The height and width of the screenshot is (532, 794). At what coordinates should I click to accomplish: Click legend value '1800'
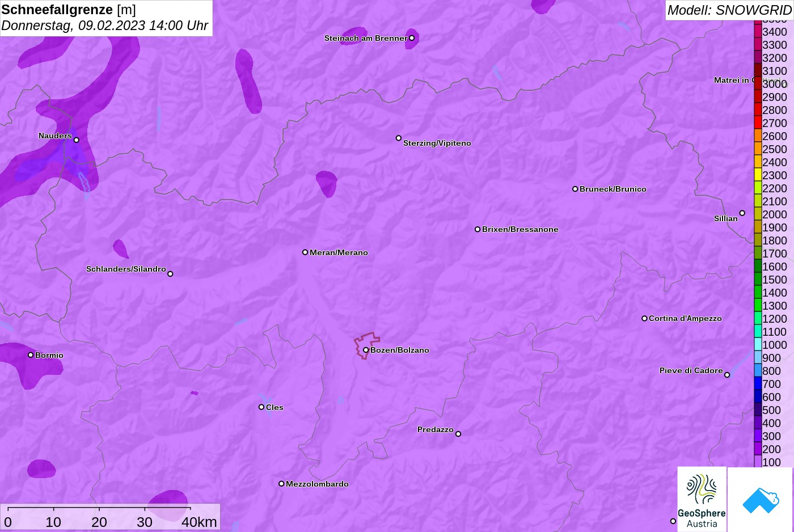(x=775, y=240)
